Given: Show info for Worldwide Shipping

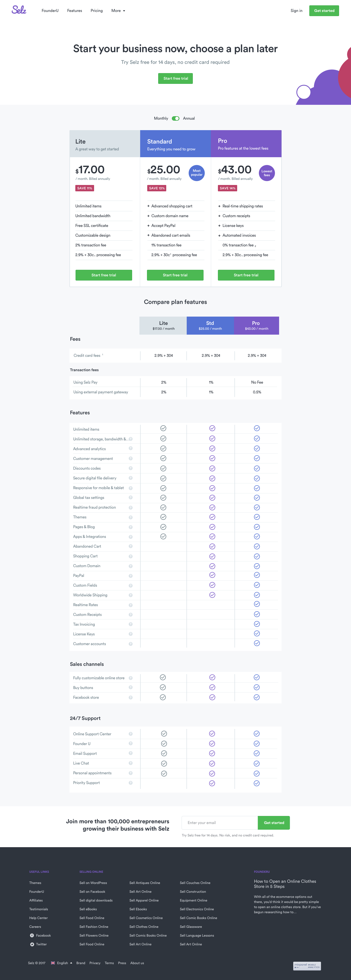Looking at the screenshot, I should coord(130,595).
